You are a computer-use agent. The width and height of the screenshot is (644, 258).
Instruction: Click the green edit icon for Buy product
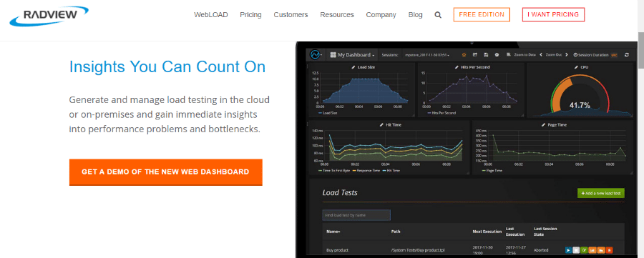pyautogui.click(x=584, y=250)
